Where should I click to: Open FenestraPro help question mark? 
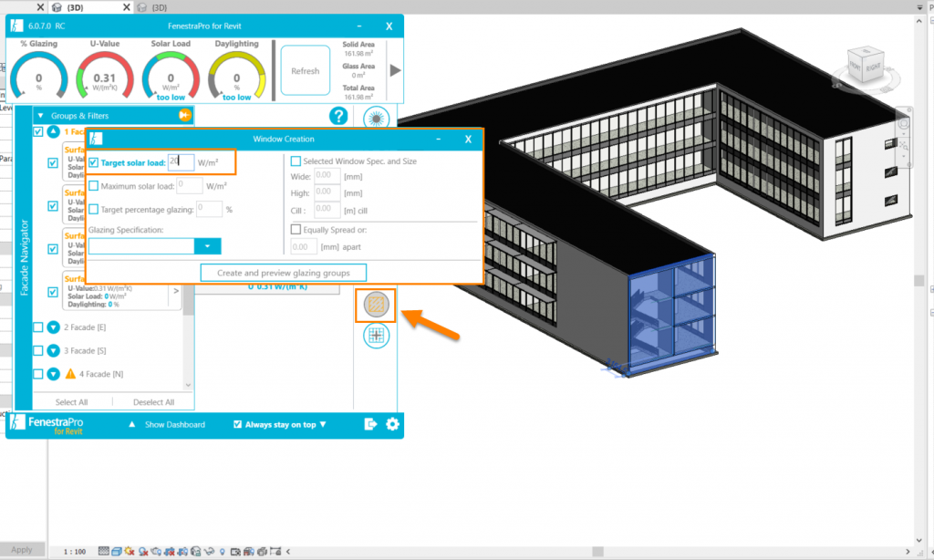point(338,116)
